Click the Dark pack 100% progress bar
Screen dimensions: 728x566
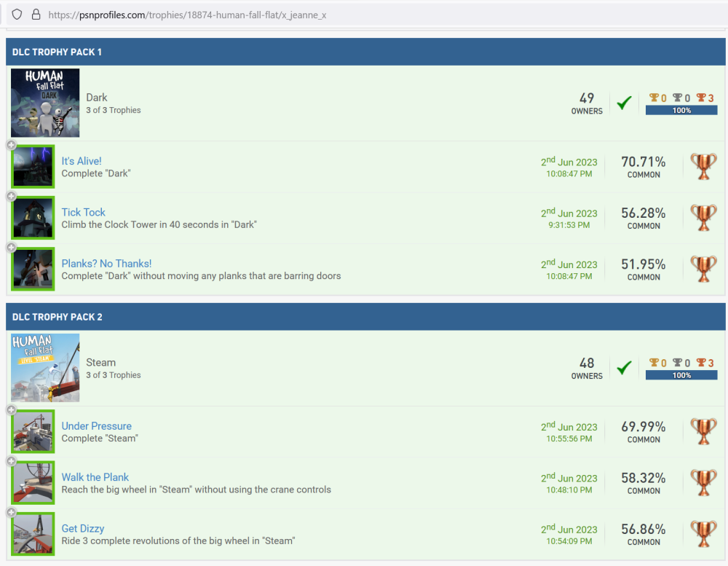[681, 111]
